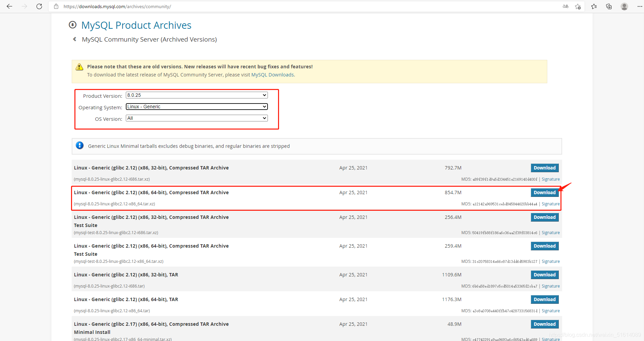This screenshot has width=644, height=341.
Task: Download 32-bit Test Suite 256.4M
Action: (x=545, y=217)
